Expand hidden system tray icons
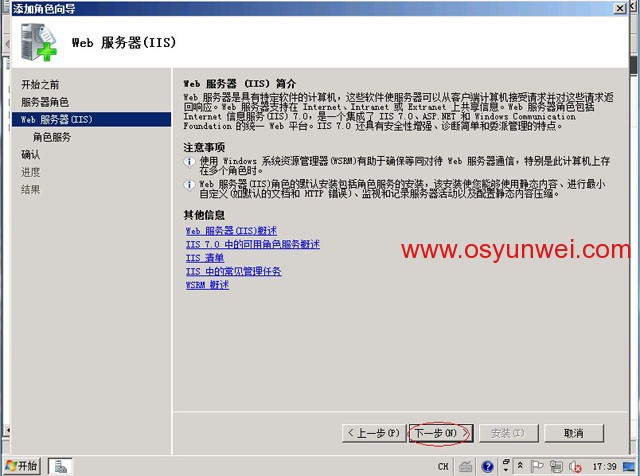This screenshot has width=640, height=476. coord(520,465)
